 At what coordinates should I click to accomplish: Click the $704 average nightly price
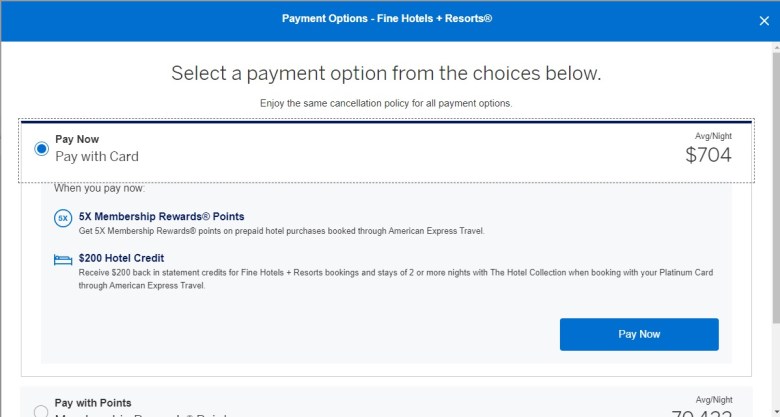coord(708,155)
